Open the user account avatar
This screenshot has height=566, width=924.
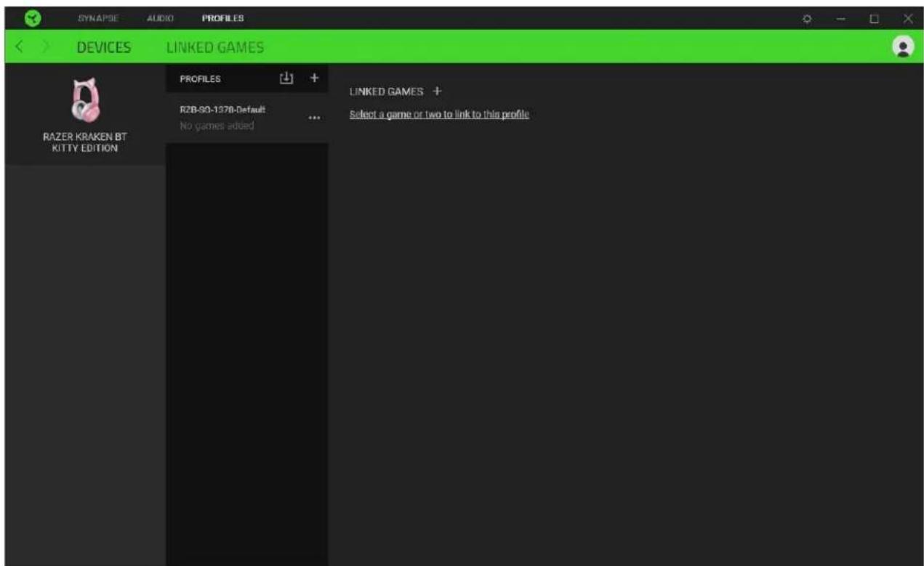903,47
